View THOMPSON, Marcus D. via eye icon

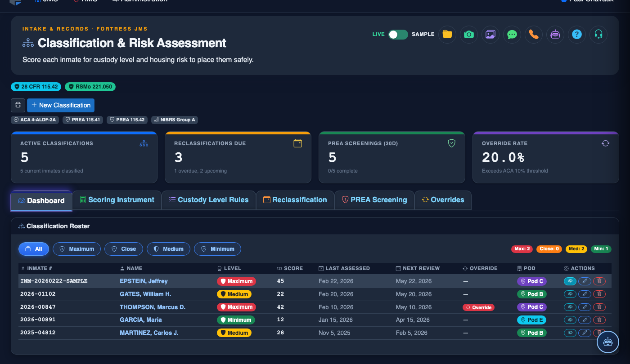point(570,307)
